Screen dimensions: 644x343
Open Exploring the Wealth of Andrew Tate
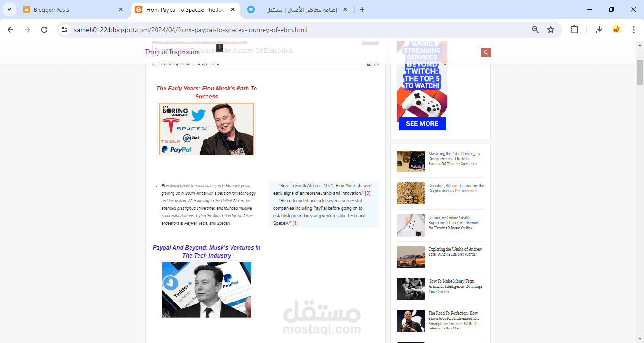tap(455, 252)
